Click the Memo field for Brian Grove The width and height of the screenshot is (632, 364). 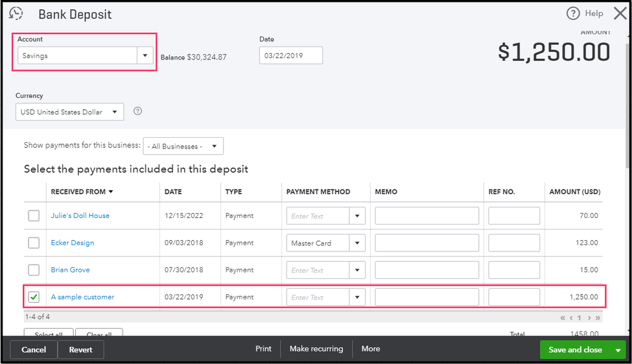427,270
